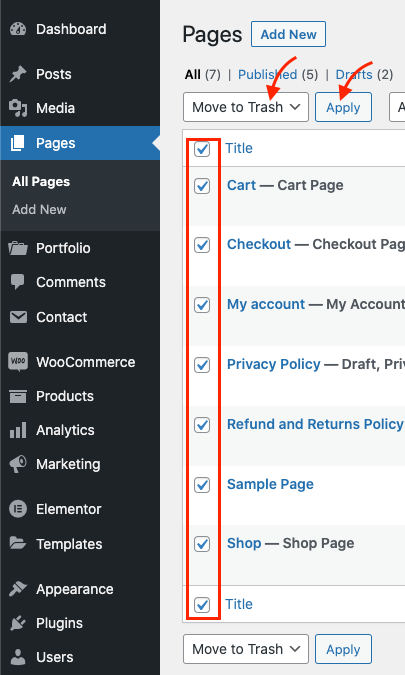Uncheck the Sample Page checkbox

click(x=202, y=485)
